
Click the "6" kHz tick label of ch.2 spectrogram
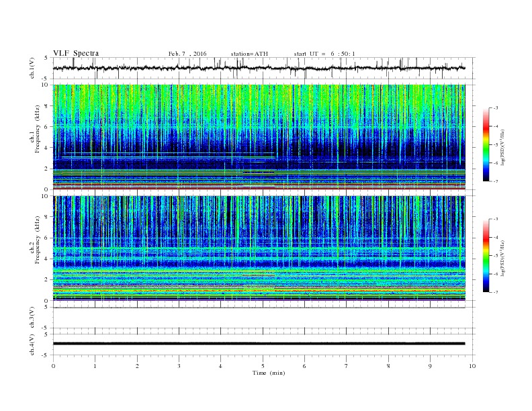click(46, 238)
